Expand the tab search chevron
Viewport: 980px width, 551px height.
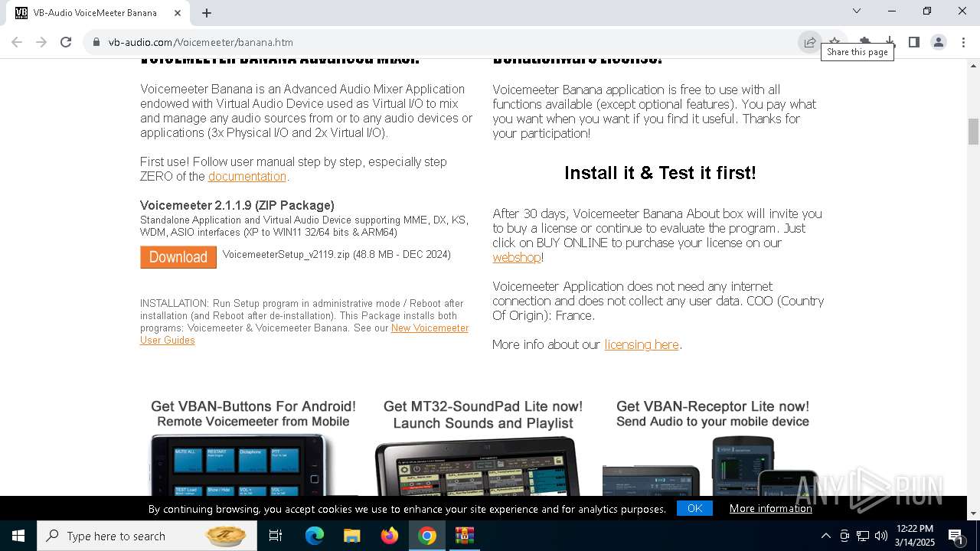[x=857, y=11]
